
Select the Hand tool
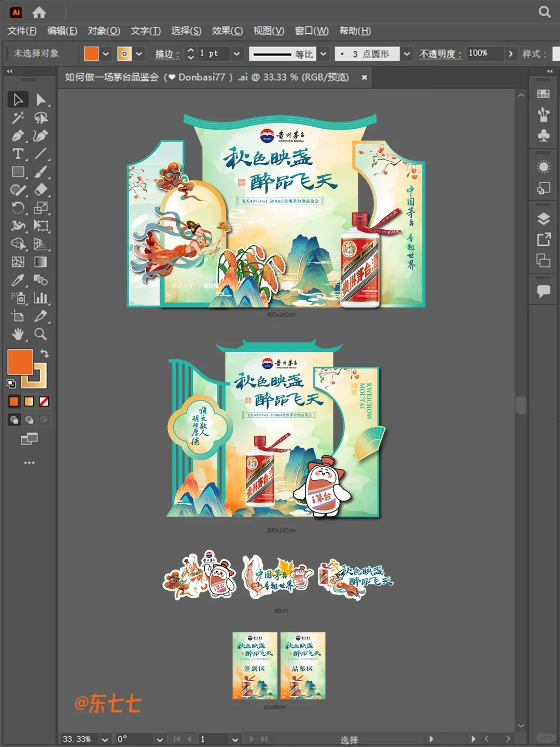coord(18,334)
